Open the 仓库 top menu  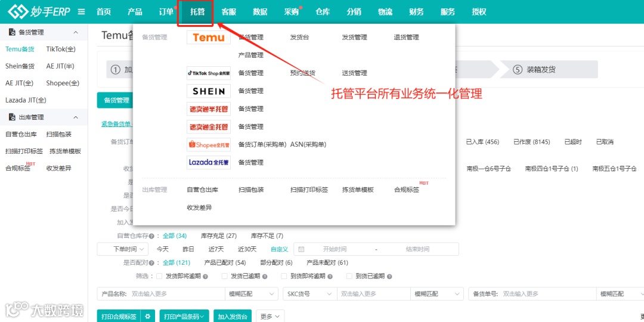pos(323,12)
